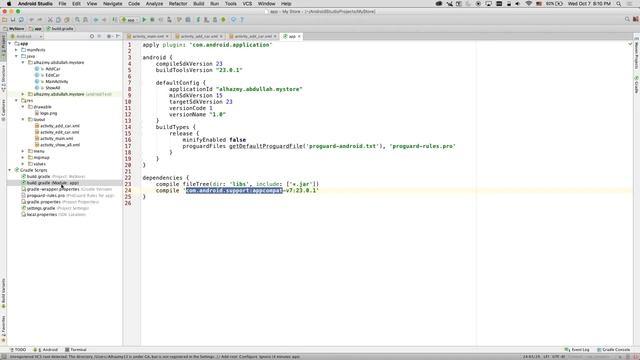Open the Terminal tool window

tap(76, 350)
